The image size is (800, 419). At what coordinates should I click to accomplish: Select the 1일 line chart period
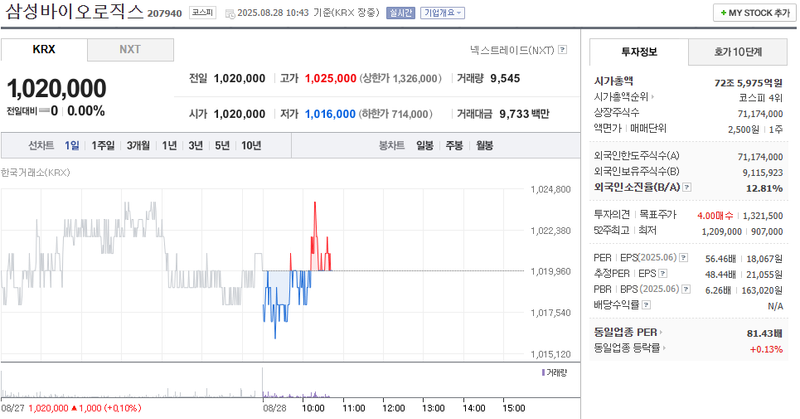tap(72, 145)
